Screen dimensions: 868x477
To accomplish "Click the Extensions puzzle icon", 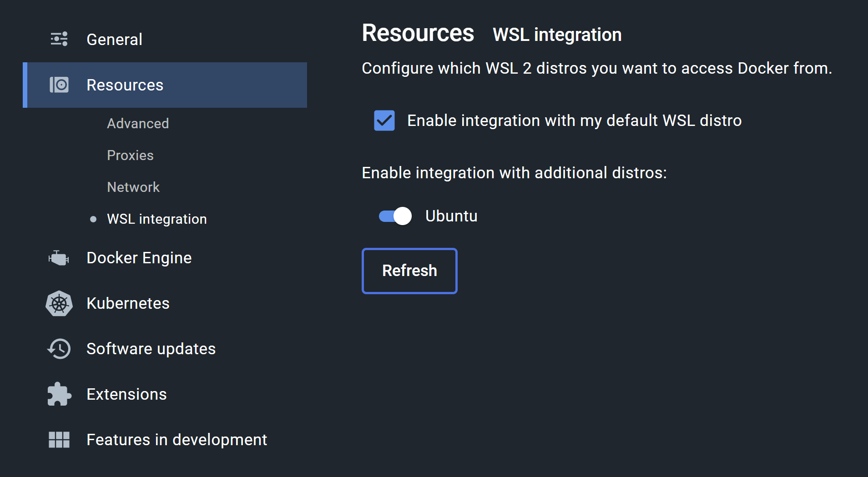I will (x=59, y=394).
